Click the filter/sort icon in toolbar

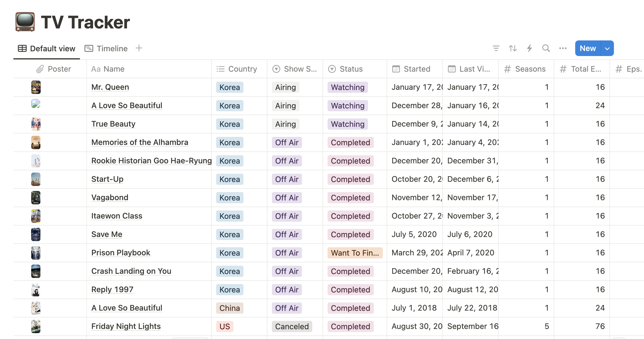coord(495,48)
